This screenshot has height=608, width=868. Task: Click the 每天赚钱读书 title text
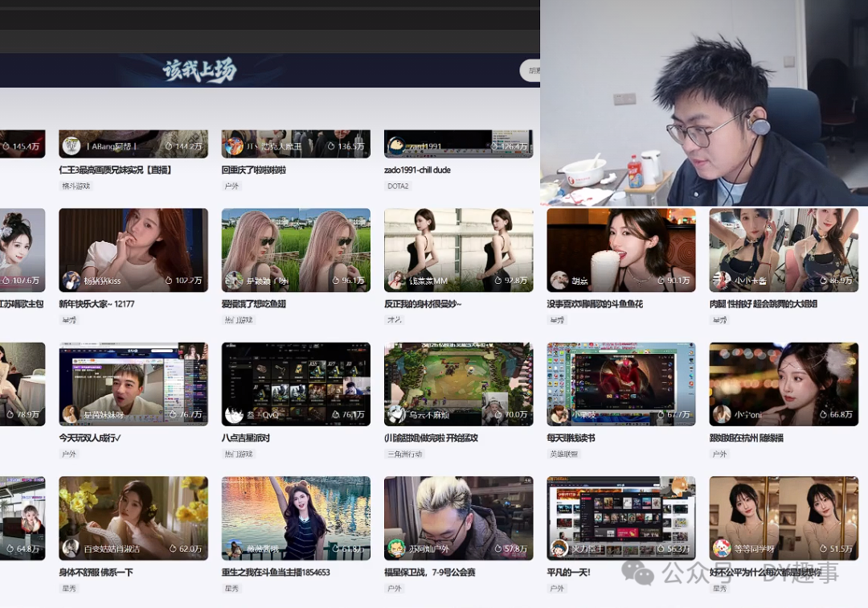571,438
